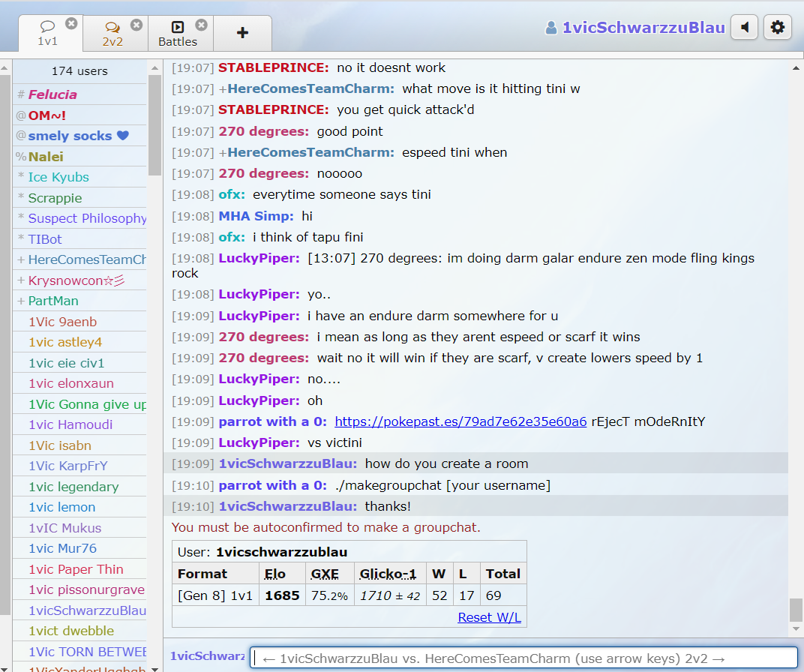
Task: Click Glicko-1 column header in table
Action: 388,574
